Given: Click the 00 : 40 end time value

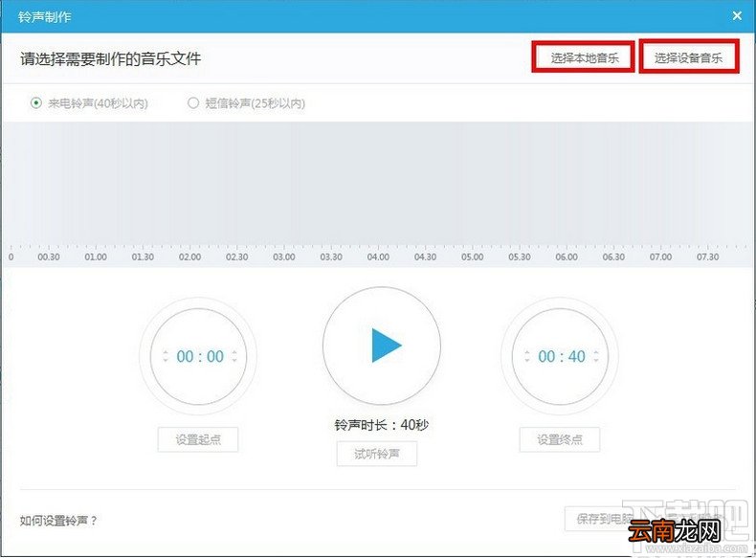Looking at the screenshot, I should tap(562, 356).
